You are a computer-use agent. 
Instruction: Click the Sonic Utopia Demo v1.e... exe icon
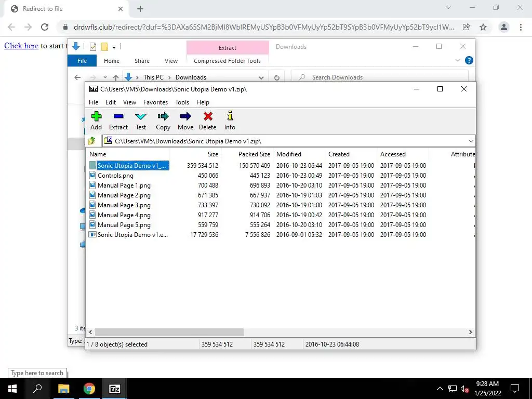pos(92,234)
